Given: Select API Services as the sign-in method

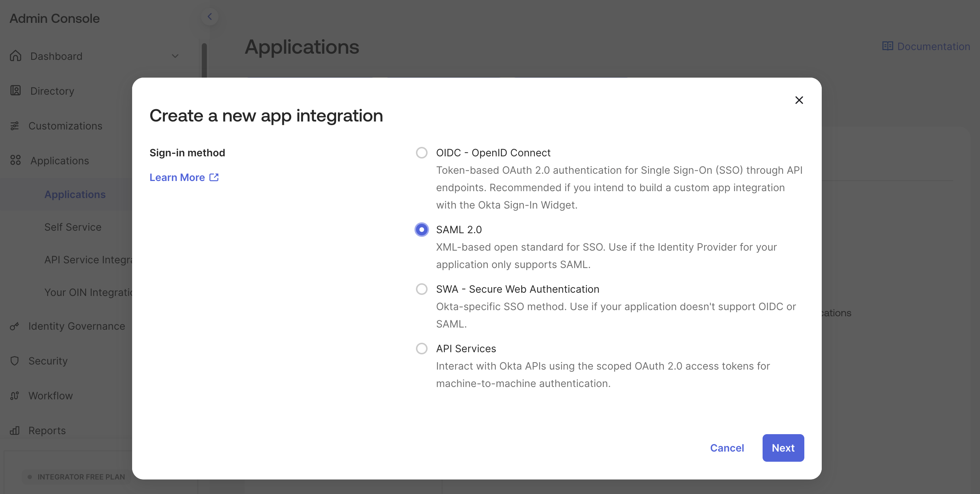Looking at the screenshot, I should tap(421, 348).
